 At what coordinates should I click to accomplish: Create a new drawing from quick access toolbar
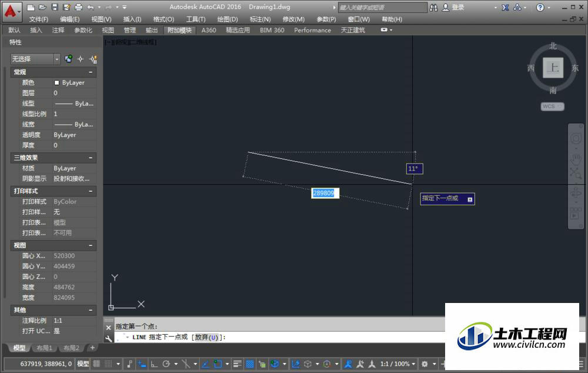31,7
